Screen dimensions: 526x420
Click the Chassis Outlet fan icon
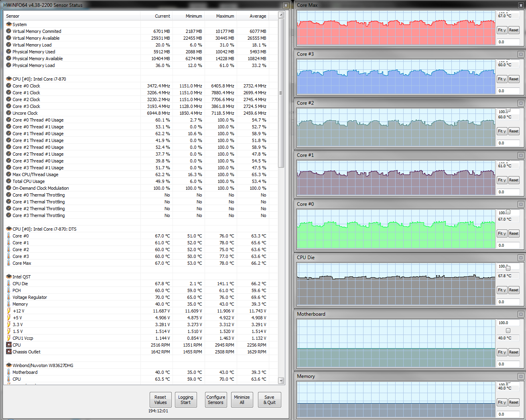[9, 352]
